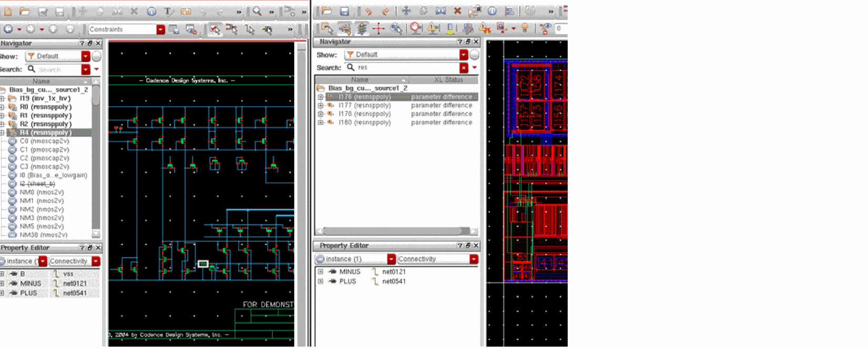Click the undo arrow in layout toolbar
868x349 pixels.
(368, 11)
